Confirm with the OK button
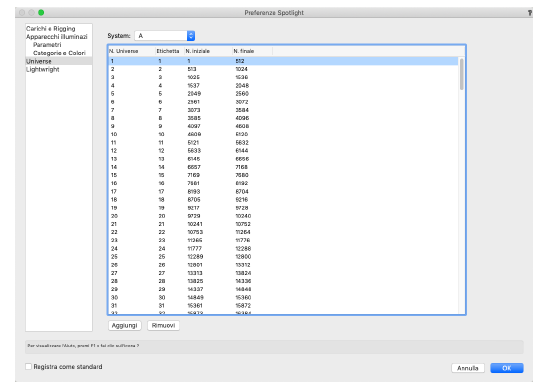Viewport: 550px width, 388px height. point(507,368)
